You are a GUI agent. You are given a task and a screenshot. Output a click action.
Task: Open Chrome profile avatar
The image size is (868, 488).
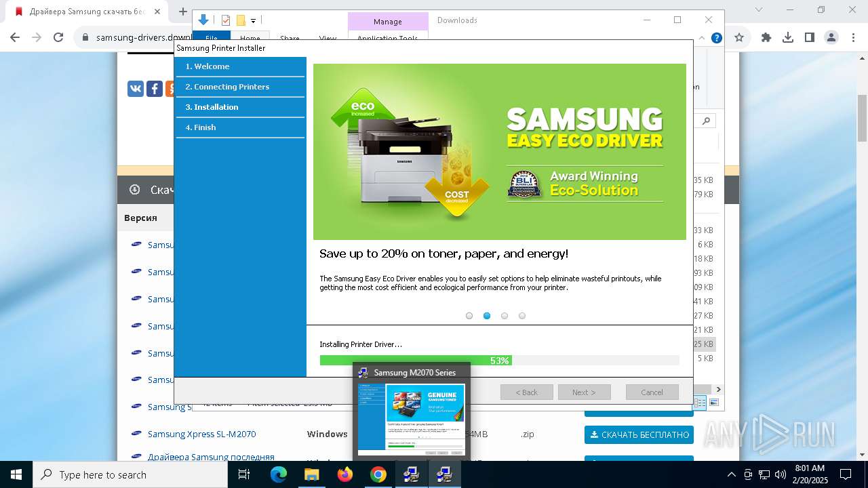click(831, 38)
